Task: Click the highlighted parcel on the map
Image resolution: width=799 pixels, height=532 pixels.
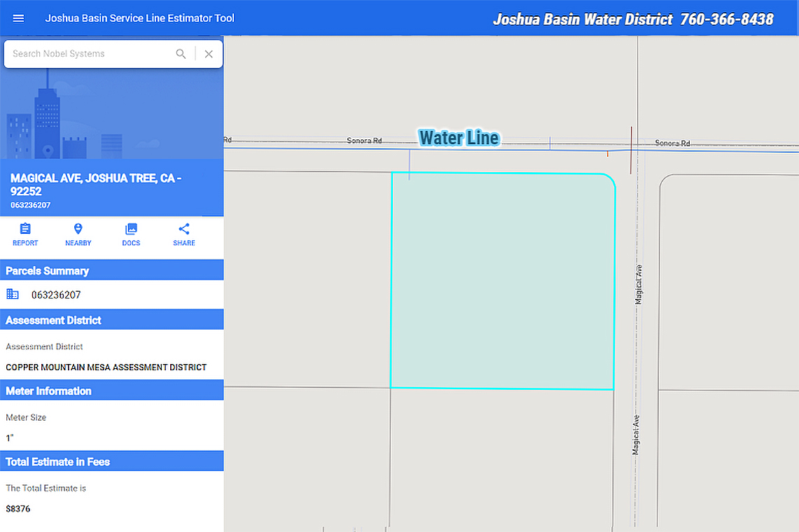Action: [x=502, y=281]
